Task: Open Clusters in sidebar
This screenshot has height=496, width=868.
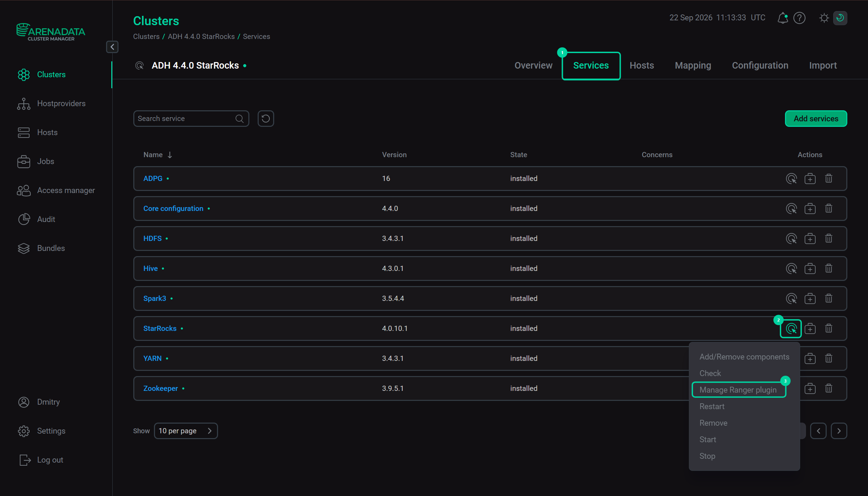Action: click(x=51, y=74)
